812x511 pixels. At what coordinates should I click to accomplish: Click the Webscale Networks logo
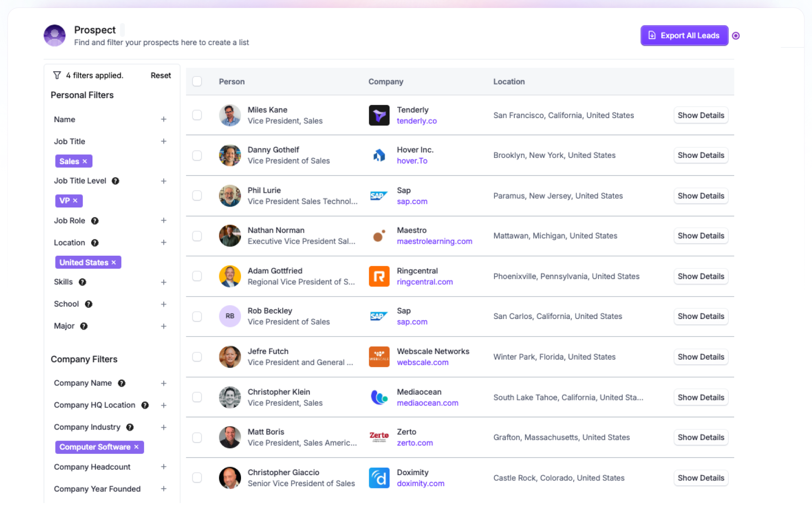[x=379, y=357]
